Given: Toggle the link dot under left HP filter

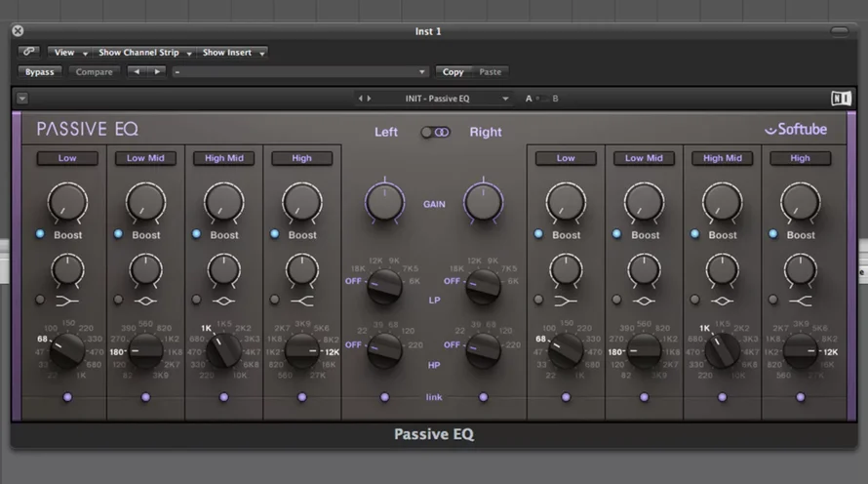Looking at the screenshot, I should pos(384,397).
